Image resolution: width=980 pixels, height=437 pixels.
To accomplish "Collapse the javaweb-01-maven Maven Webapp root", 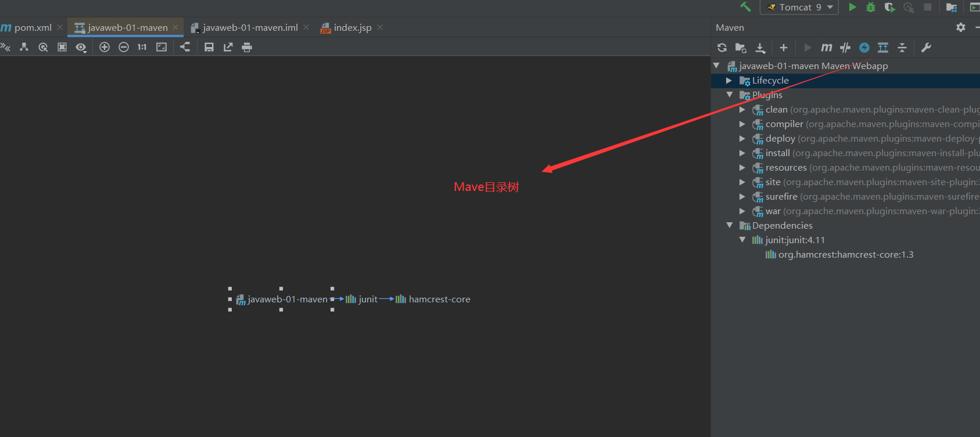I will [717, 66].
